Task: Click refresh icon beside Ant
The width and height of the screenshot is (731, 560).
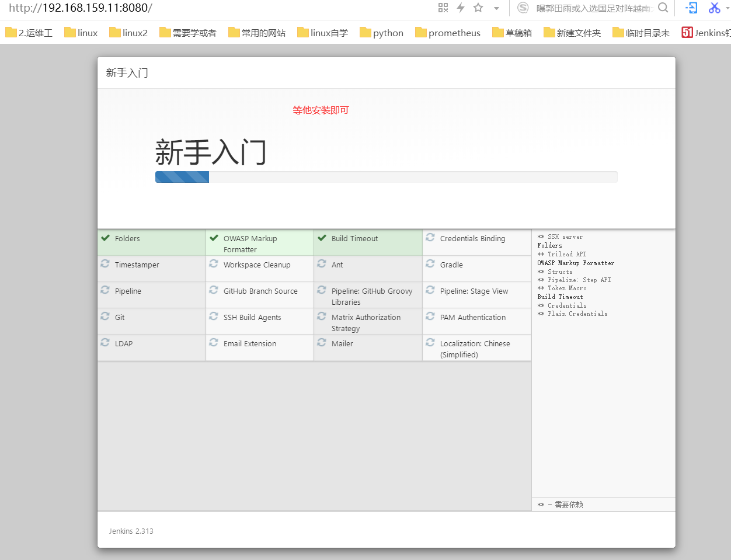Action: coord(322,263)
